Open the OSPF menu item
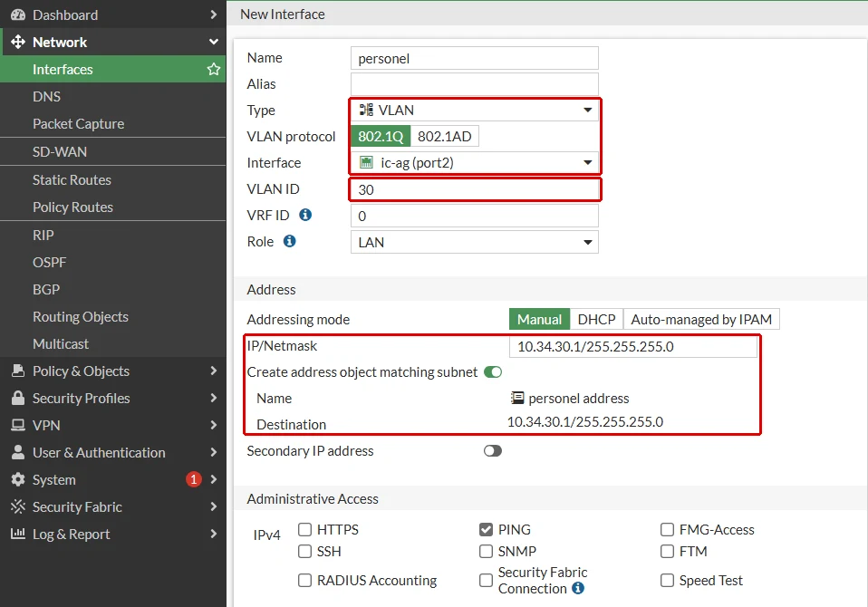This screenshot has height=607, width=868. [x=113, y=262]
